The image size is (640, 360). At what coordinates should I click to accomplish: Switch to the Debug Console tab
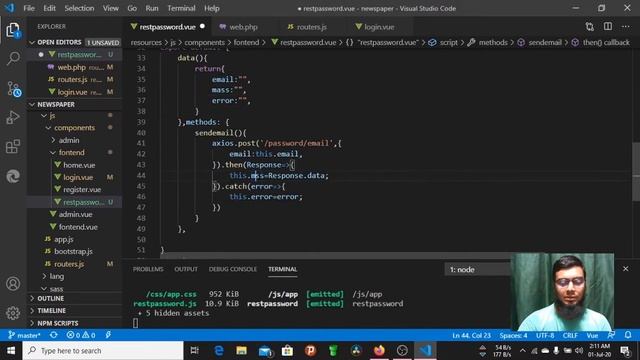pyautogui.click(x=233, y=269)
